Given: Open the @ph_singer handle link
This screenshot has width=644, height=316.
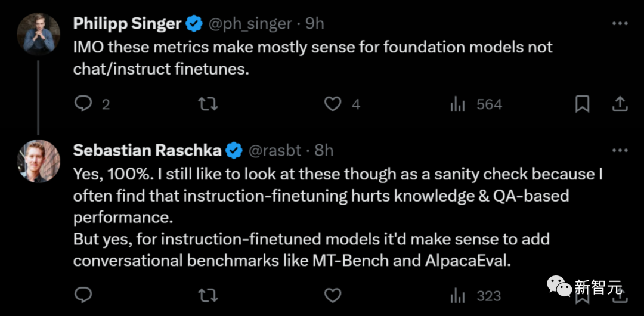Looking at the screenshot, I should pos(250,24).
